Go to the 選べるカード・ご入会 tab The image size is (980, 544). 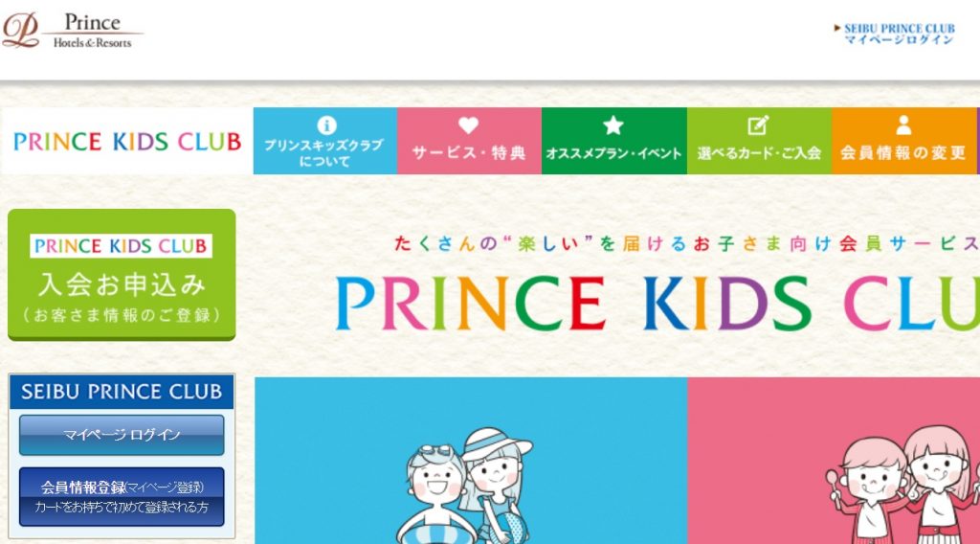(x=759, y=141)
